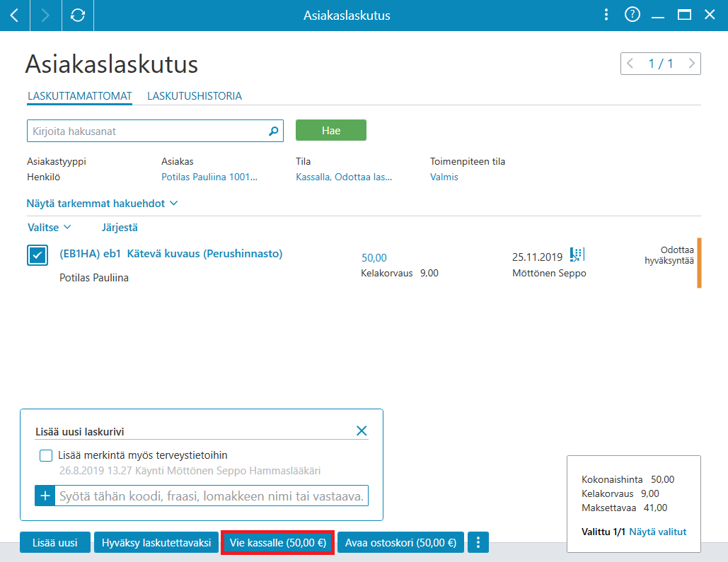Focus the Syötä tähän koodi input field
This screenshot has width=728, height=562.
point(212,496)
